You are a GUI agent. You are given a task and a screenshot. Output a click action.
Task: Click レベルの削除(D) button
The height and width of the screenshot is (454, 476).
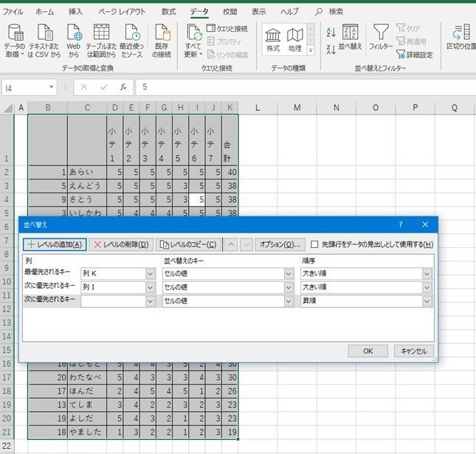tap(121, 244)
